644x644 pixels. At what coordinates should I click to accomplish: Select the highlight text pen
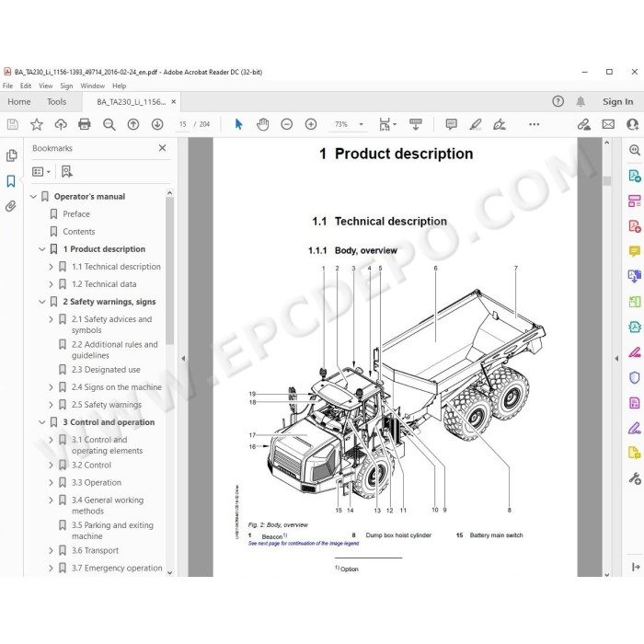[476, 124]
